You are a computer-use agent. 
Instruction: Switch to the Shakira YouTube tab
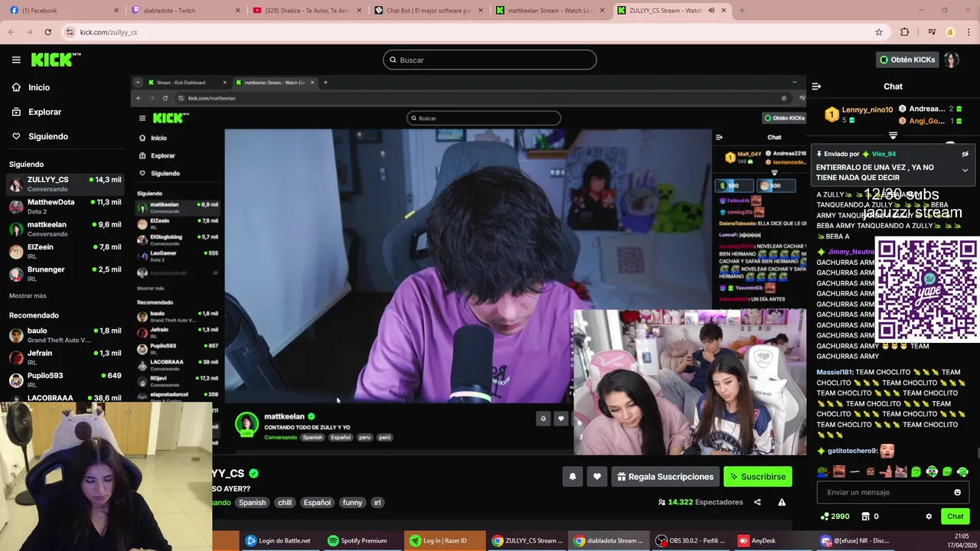click(x=306, y=11)
